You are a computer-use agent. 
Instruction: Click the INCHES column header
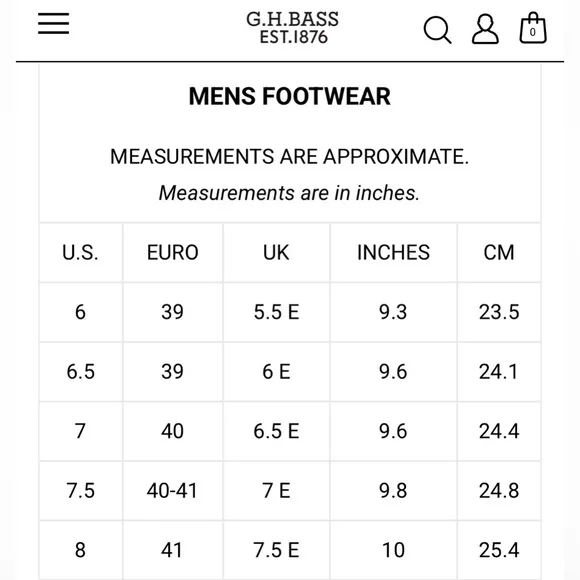pyautogui.click(x=393, y=253)
